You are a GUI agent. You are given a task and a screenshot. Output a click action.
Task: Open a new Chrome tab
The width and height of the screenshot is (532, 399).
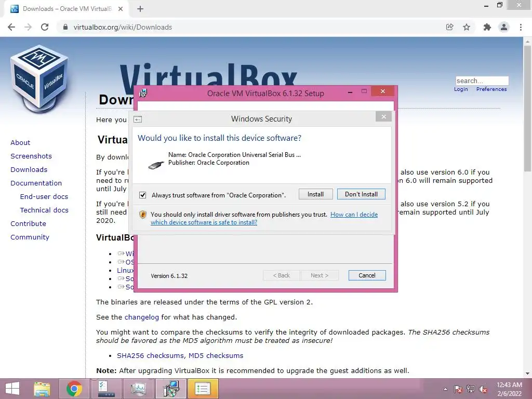[140, 9]
